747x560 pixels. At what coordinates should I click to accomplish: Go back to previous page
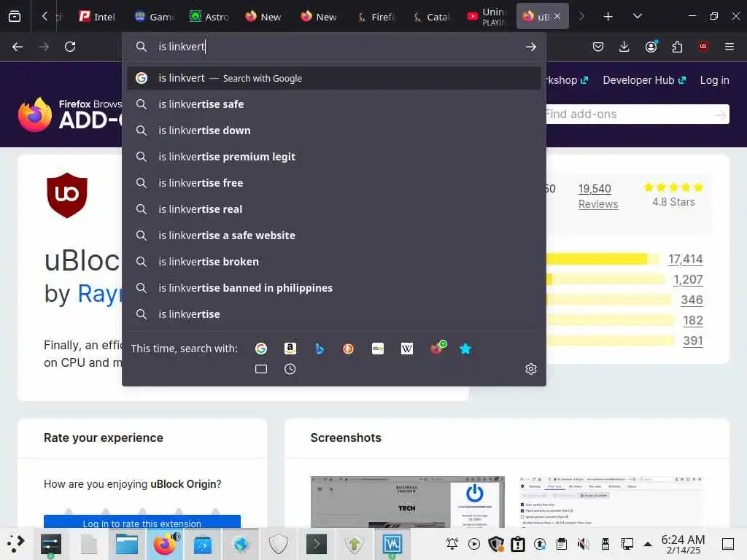[x=18, y=47]
